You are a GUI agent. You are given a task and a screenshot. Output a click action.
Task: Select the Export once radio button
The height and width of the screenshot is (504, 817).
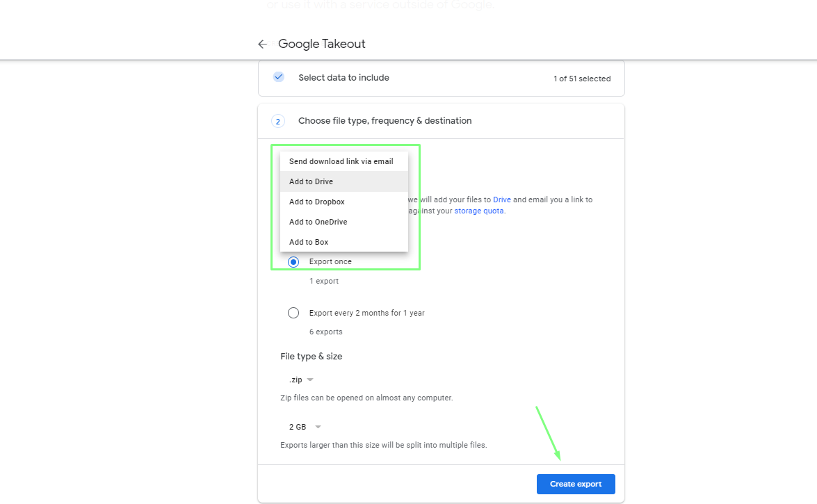tap(293, 262)
